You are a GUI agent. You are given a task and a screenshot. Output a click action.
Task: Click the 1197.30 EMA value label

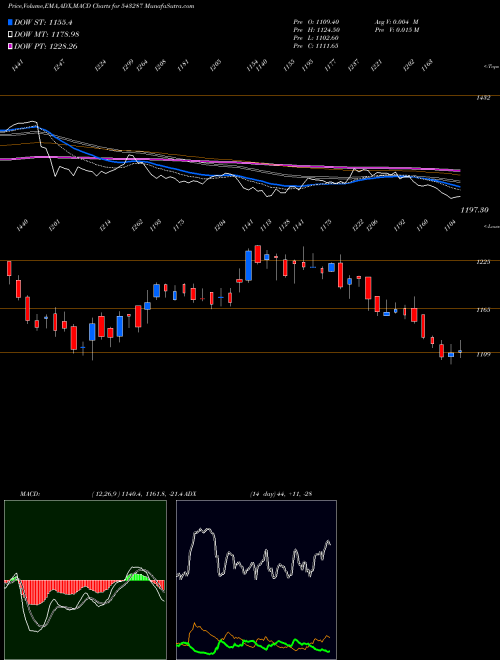(x=474, y=210)
